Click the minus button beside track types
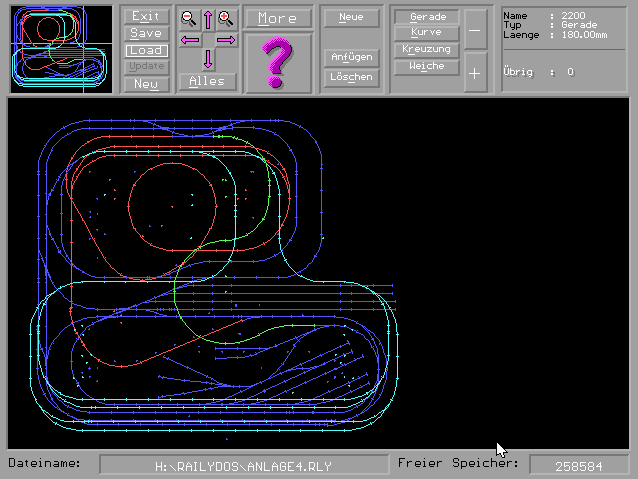 coord(474,31)
